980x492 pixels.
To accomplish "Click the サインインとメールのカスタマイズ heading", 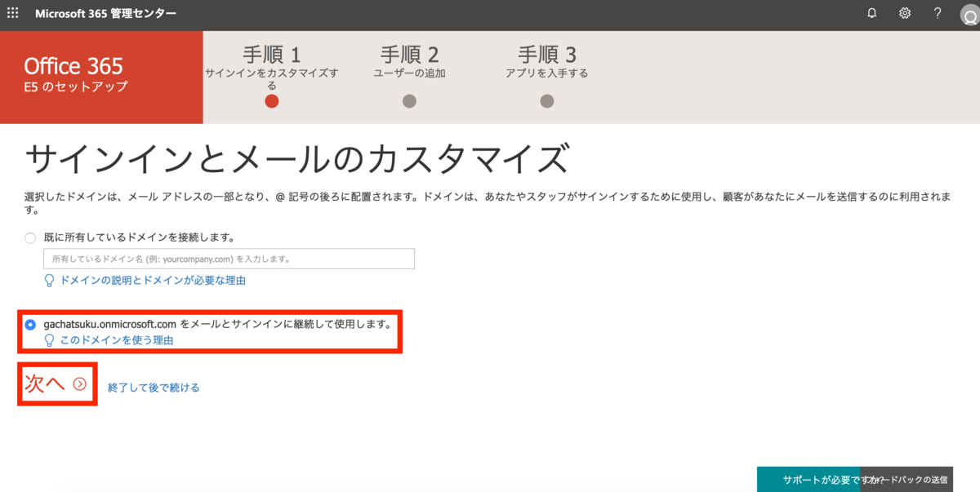I will click(296, 158).
